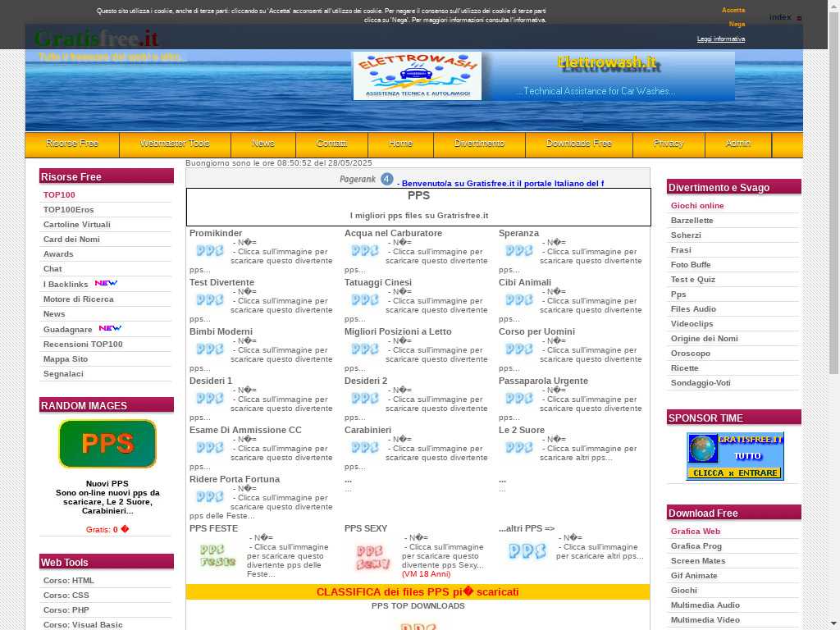Open Contatti in the navigation bar
Image resolution: width=840 pixels, height=630 pixels.
pos(331,144)
